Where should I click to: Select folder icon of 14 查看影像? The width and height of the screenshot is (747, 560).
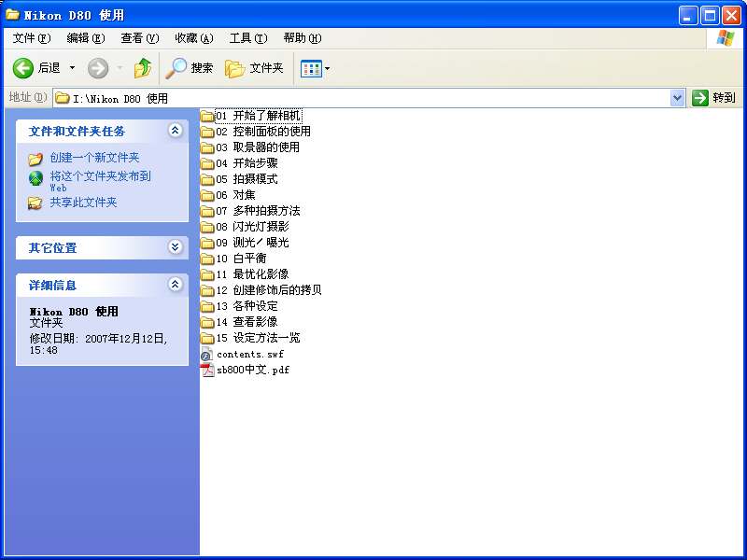point(207,322)
